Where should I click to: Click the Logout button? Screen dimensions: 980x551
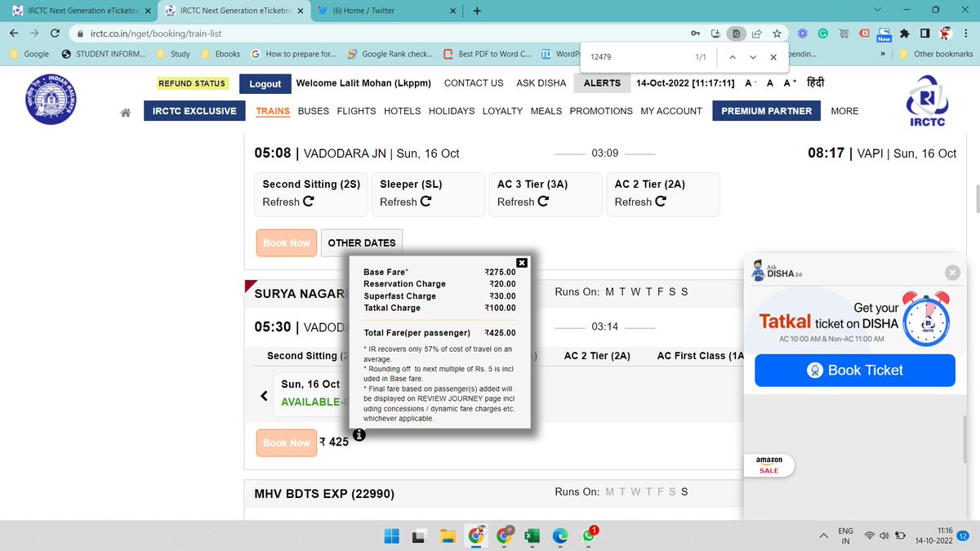click(265, 83)
